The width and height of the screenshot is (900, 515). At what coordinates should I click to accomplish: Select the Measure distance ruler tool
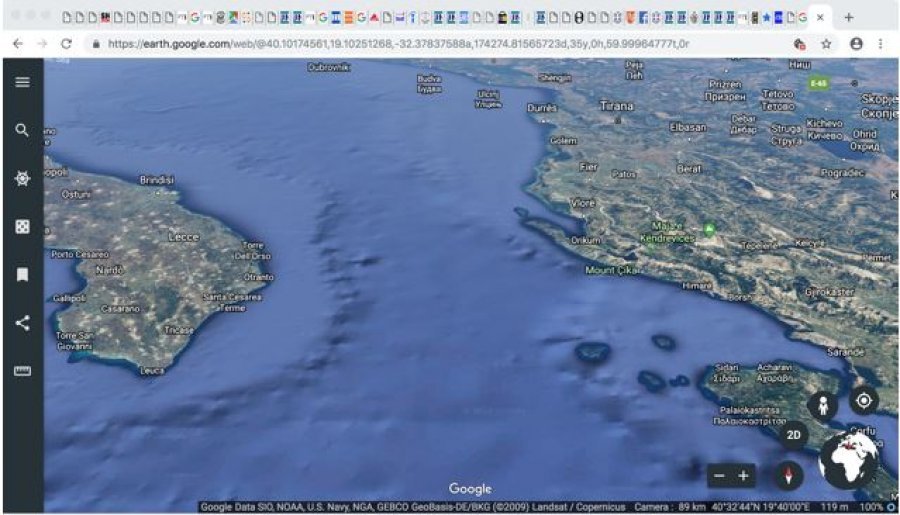click(22, 371)
